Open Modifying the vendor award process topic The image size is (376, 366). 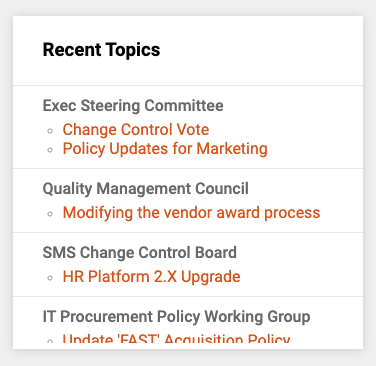tap(191, 213)
